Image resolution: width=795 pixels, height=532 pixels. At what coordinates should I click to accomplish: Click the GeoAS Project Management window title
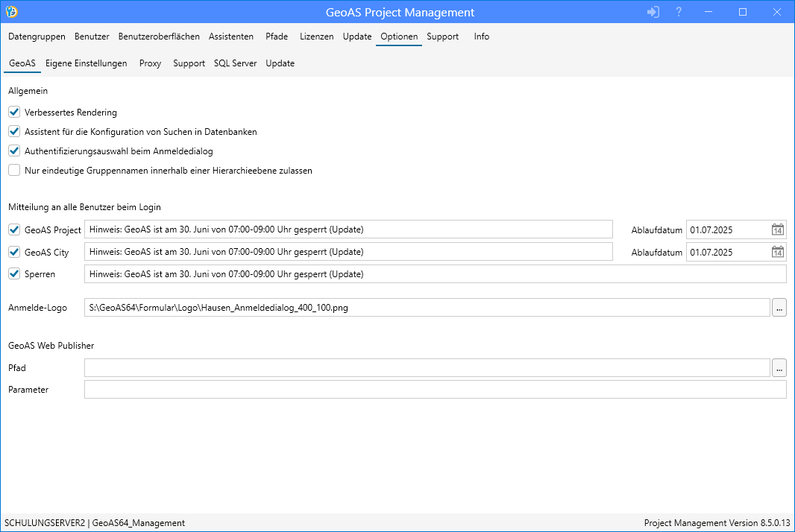400,12
